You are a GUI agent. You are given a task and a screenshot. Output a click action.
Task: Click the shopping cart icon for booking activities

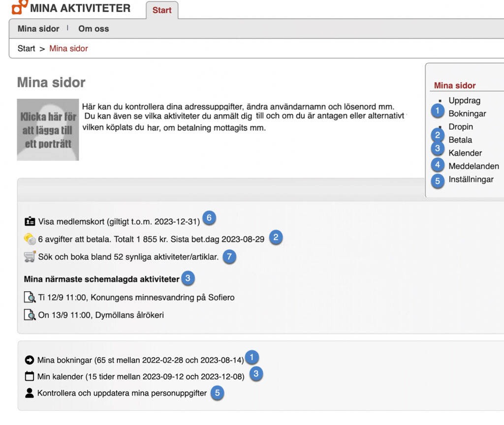[x=30, y=257]
